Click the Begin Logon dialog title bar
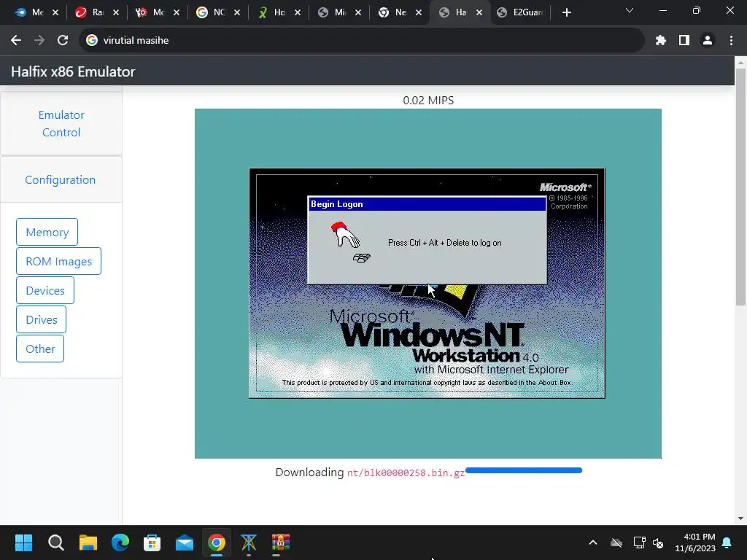The width and height of the screenshot is (747, 560). 427,204
